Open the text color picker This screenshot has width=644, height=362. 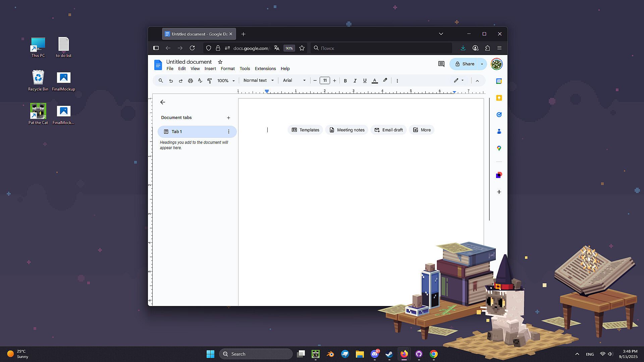[x=375, y=81]
